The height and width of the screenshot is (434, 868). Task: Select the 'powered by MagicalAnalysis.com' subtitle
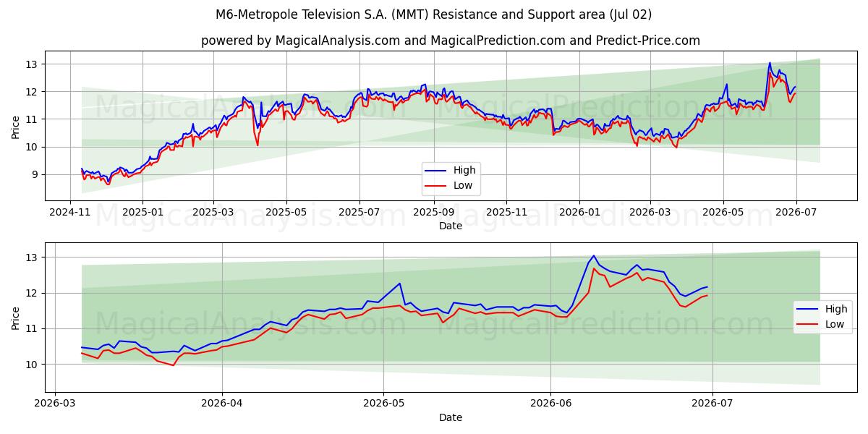click(450, 41)
